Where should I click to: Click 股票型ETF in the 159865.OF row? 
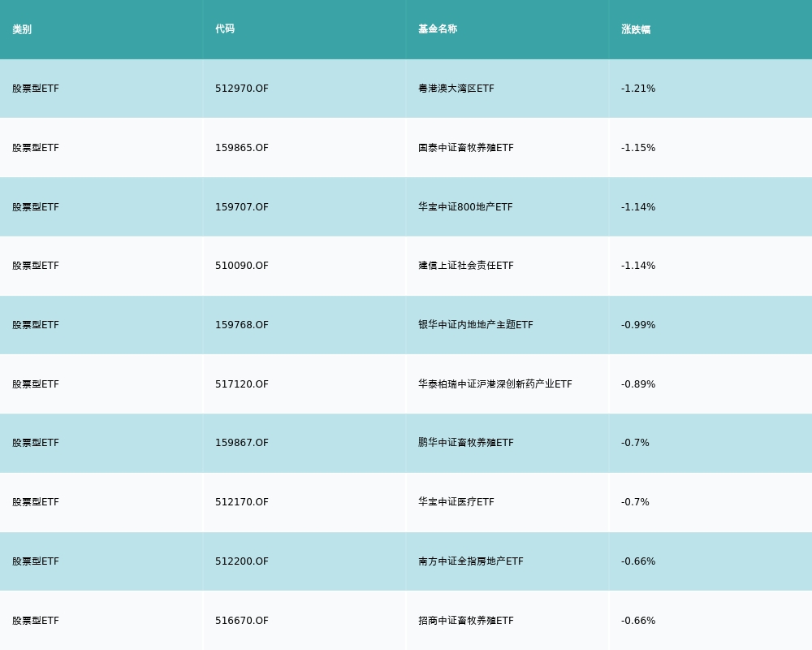click(x=36, y=148)
